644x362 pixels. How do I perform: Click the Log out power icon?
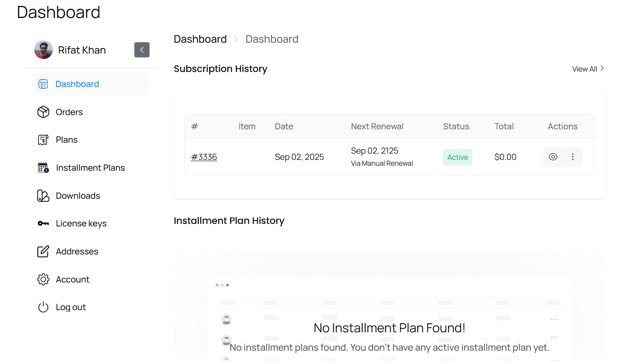click(43, 307)
